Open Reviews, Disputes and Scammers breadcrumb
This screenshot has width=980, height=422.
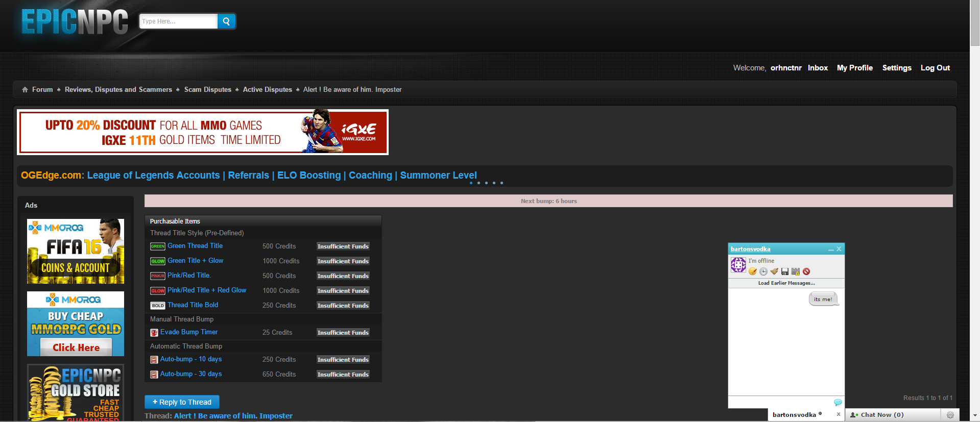[x=118, y=90]
